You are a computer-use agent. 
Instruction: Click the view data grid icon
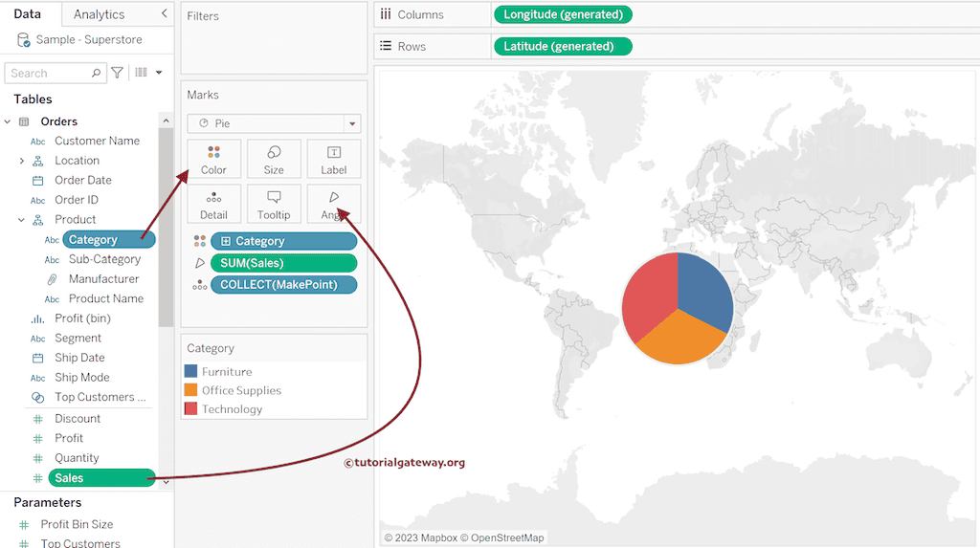[x=142, y=73]
